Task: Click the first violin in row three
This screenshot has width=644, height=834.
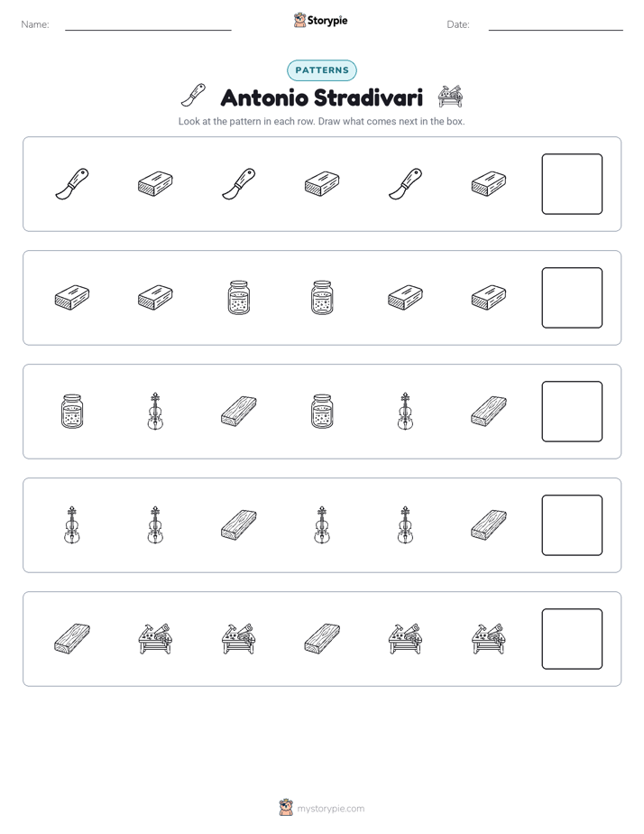Action: pyautogui.click(x=155, y=412)
